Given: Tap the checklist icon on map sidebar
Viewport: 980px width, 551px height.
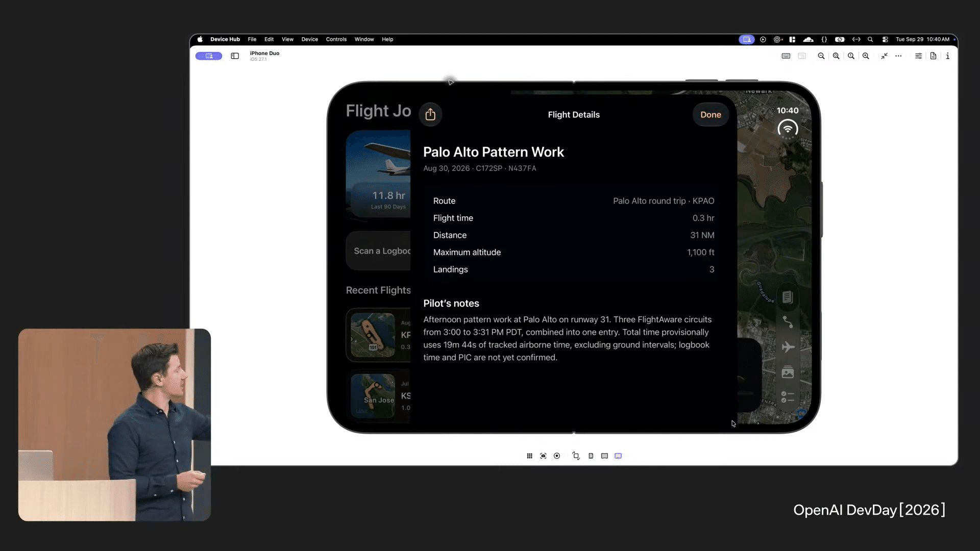Looking at the screenshot, I should 788,397.
